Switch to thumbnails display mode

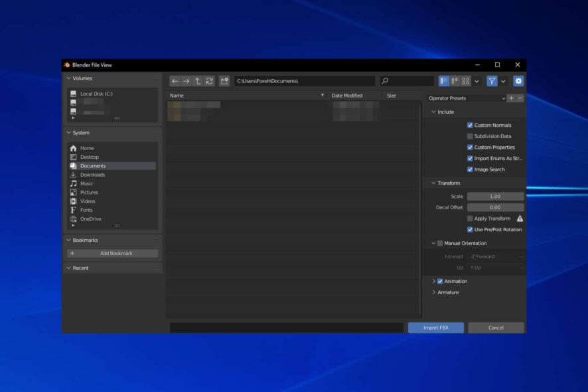(x=465, y=81)
